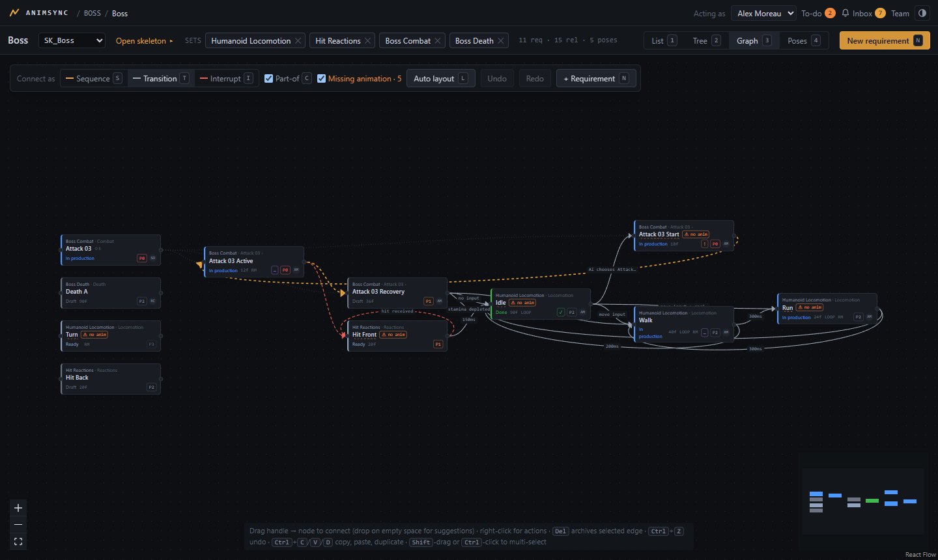The height and width of the screenshot is (560, 938).
Task: Open the SK_Boss skeleton dropdown
Action: [72, 40]
